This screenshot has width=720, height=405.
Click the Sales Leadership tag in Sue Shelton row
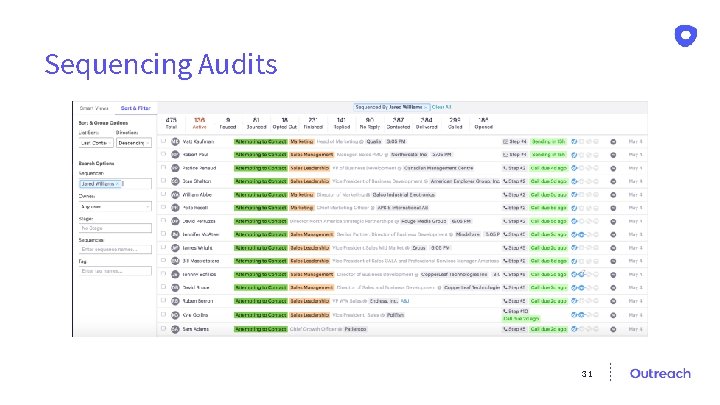click(x=309, y=181)
